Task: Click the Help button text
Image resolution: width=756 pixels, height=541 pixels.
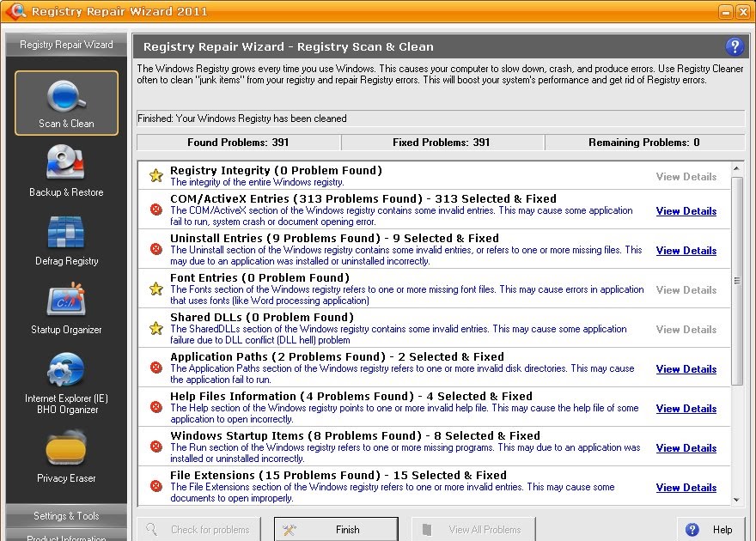Action: pyautogui.click(x=722, y=530)
